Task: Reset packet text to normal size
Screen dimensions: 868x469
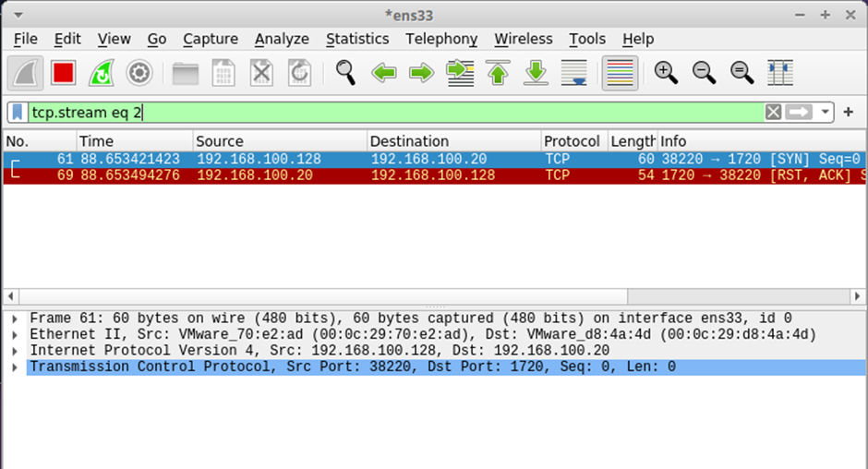Action: point(741,73)
